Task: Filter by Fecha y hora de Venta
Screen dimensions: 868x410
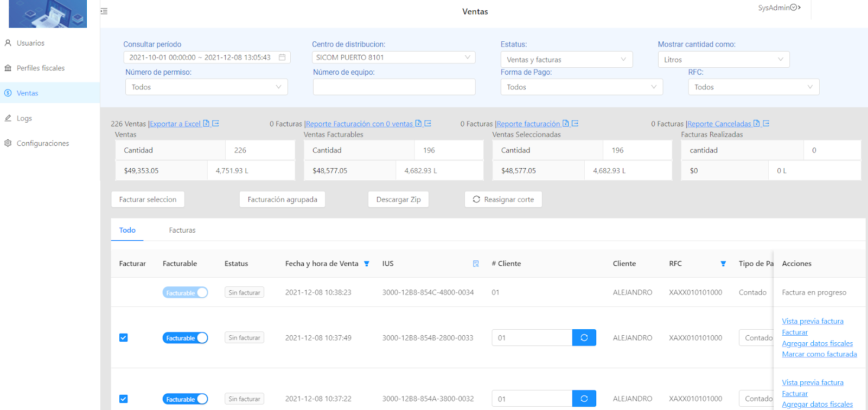Action: 367,264
